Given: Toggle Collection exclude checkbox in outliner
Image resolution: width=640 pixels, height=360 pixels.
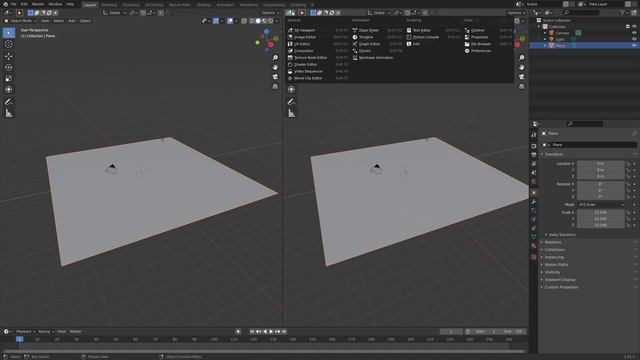Looking at the screenshot, I should (628, 27).
